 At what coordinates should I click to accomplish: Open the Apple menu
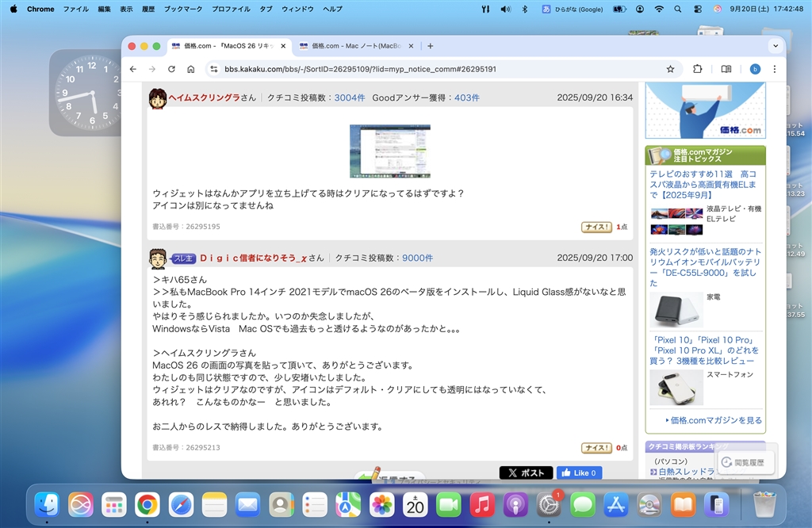tap(13, 9)
